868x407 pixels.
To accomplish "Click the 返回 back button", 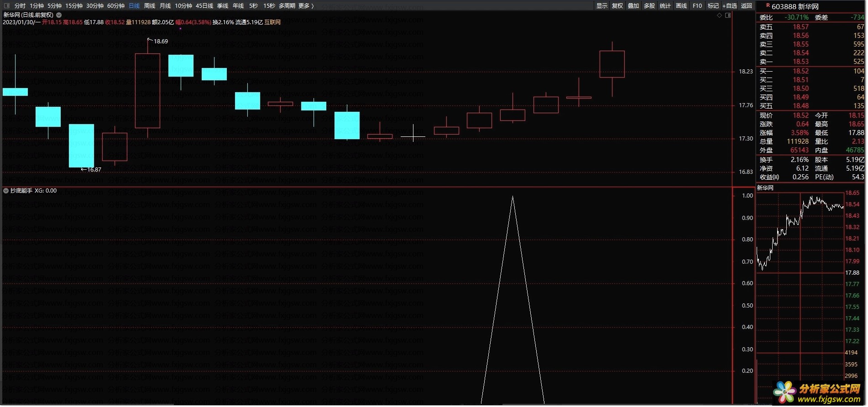I will [747, 6].
